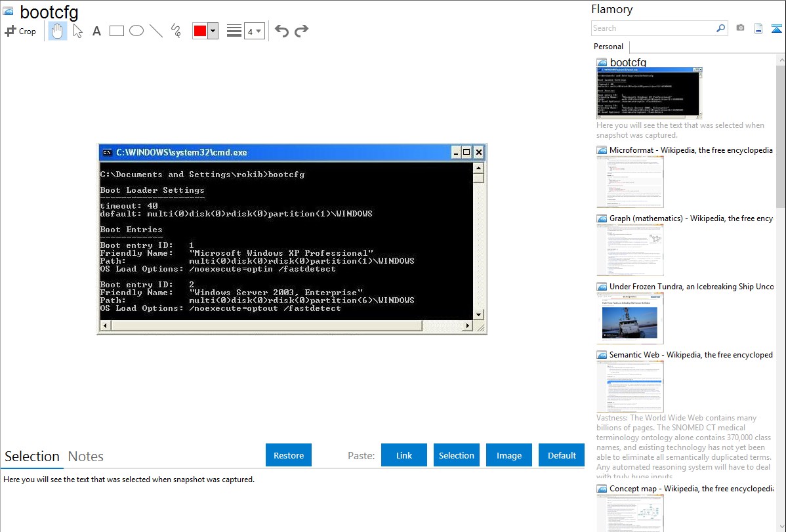
Task: Open the Personal tab
Action: click(608, 47)
